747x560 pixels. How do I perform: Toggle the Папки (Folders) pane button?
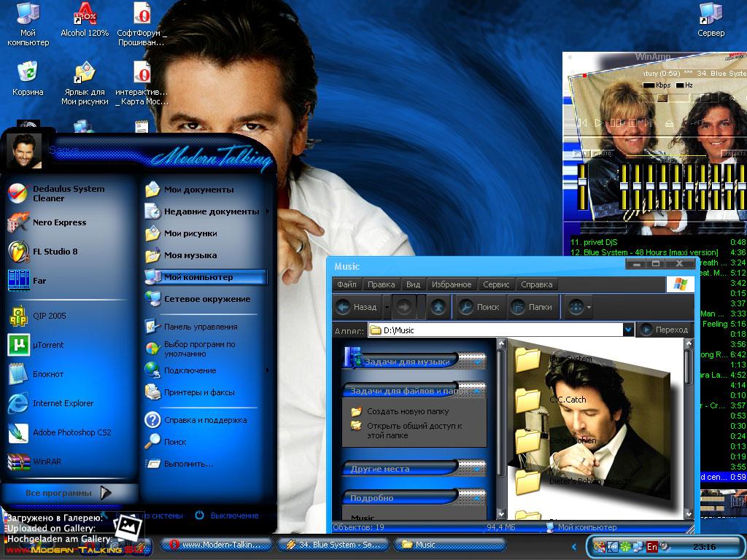(x=531, y=307)
